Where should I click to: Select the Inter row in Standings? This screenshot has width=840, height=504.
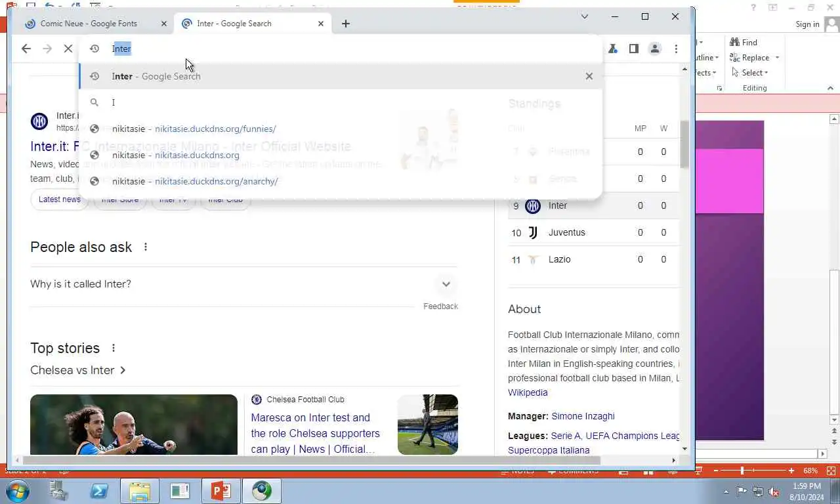click(x=593, y=205)
